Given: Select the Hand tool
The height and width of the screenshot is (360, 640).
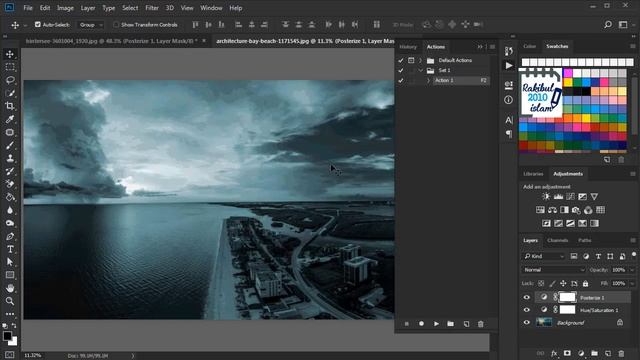Looking at the screenshot, I should point(10,288).
